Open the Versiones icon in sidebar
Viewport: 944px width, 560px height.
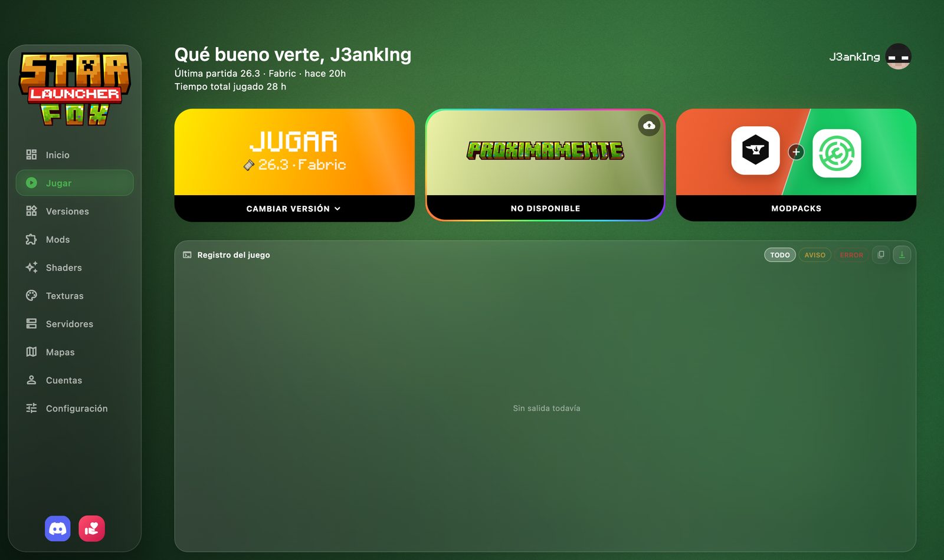tap(31, 211)
